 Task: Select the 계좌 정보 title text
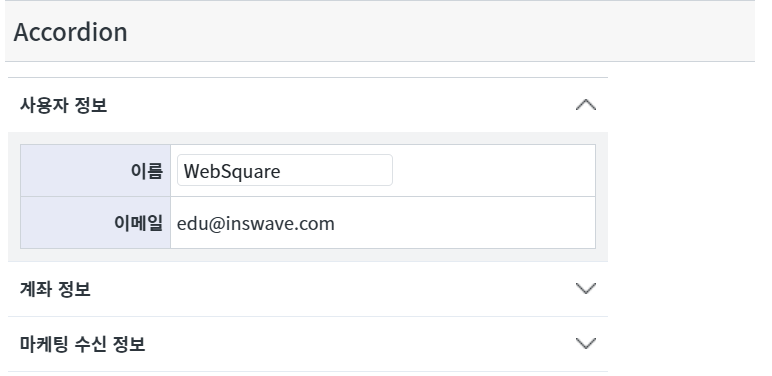coord(55,289)
